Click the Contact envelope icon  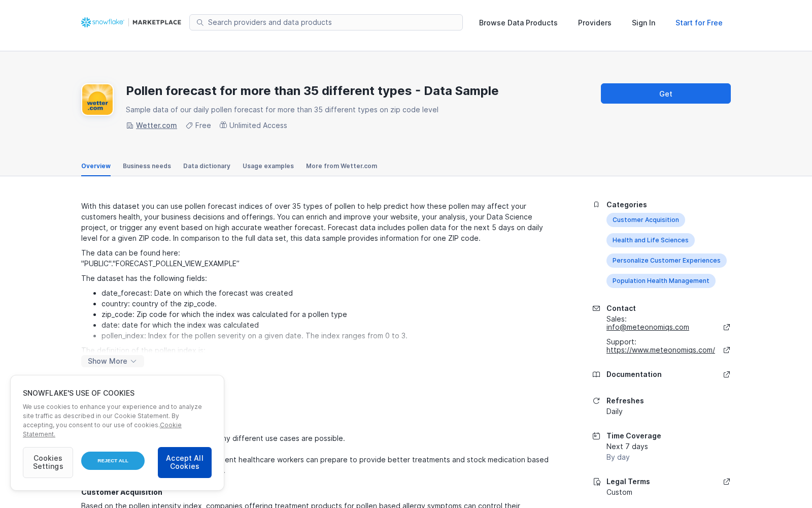596,308
